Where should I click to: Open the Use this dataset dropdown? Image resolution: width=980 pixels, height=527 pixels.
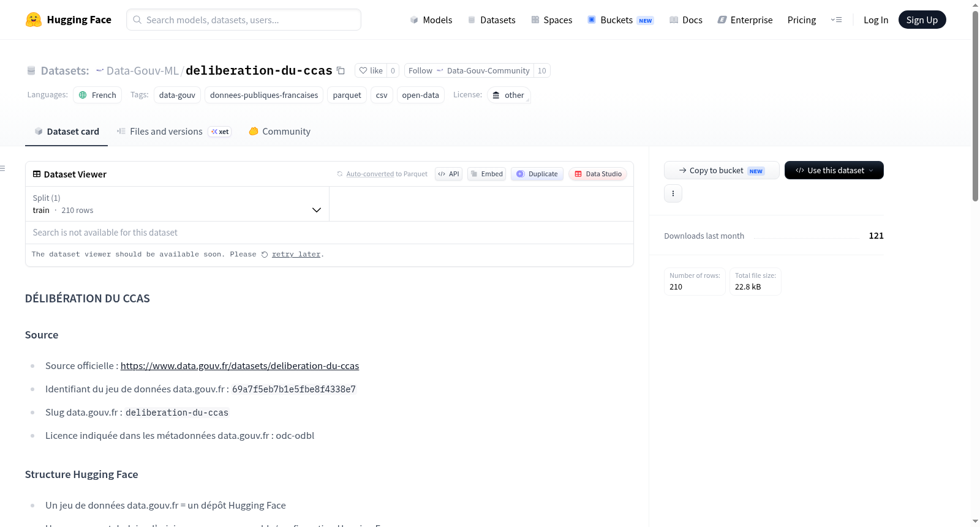pos(834,170)
